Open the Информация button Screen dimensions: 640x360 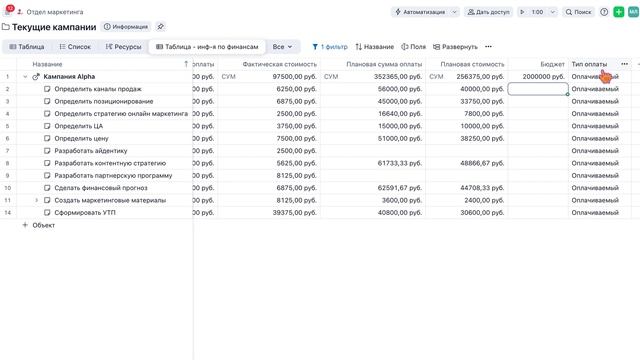pos(126,27)
